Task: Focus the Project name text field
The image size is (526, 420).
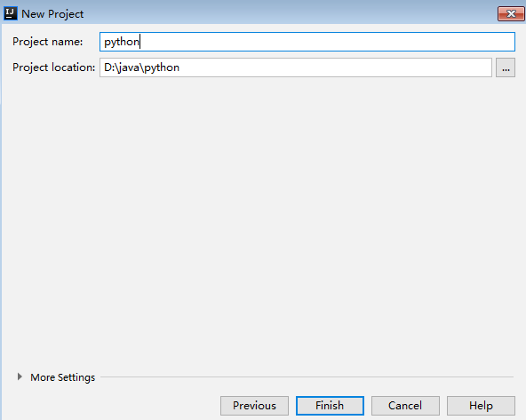Action: [x=307, y=42]
